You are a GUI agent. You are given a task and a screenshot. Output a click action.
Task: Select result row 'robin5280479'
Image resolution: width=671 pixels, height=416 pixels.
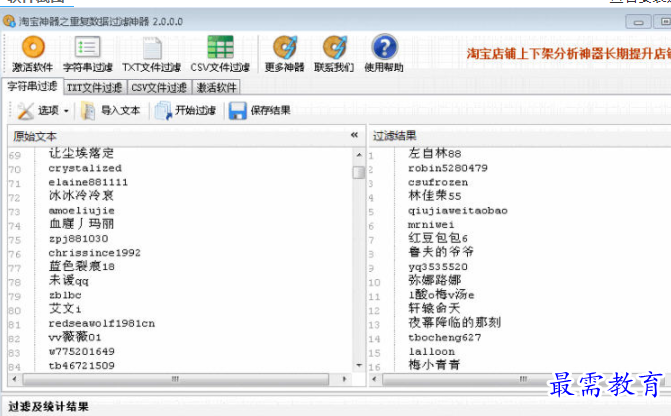pyautogui.click(x=448, y=168)
